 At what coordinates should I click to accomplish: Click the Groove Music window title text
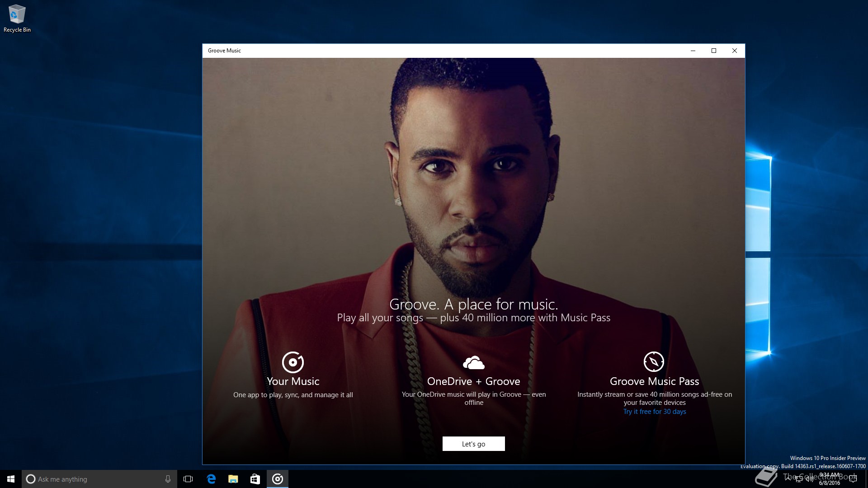point(224,51)
